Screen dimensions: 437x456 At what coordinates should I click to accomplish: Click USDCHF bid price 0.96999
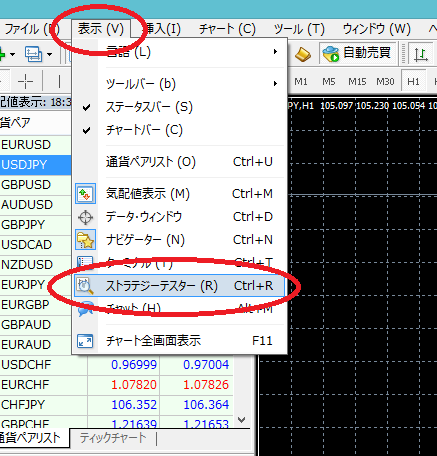134,365
